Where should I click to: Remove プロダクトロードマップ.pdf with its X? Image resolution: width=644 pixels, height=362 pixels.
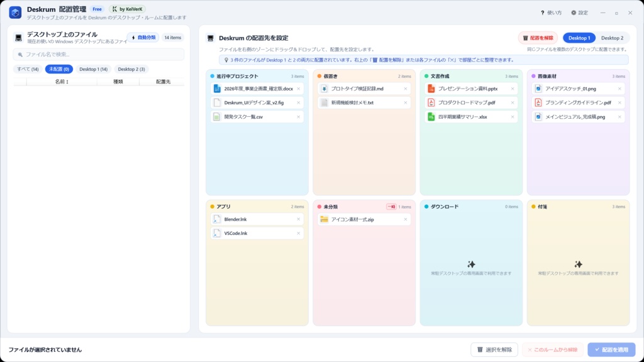(x=513, y=102)
